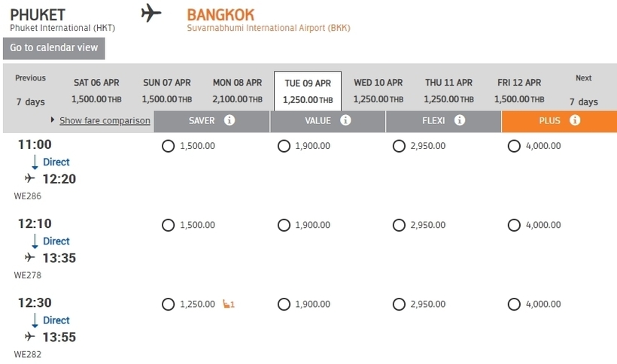
Task: Click the airplane icon between Phuket and Bangkok
Action: click(151, 13)
